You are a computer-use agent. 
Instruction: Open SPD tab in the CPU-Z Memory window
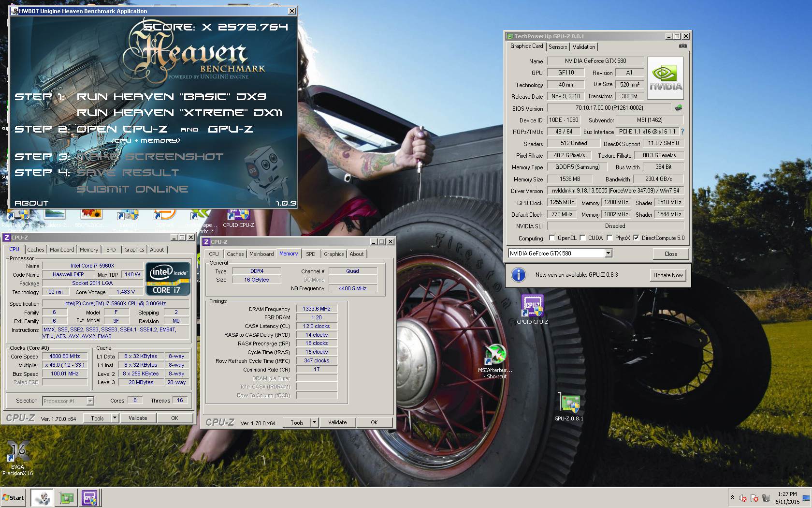tap(311, 254)
